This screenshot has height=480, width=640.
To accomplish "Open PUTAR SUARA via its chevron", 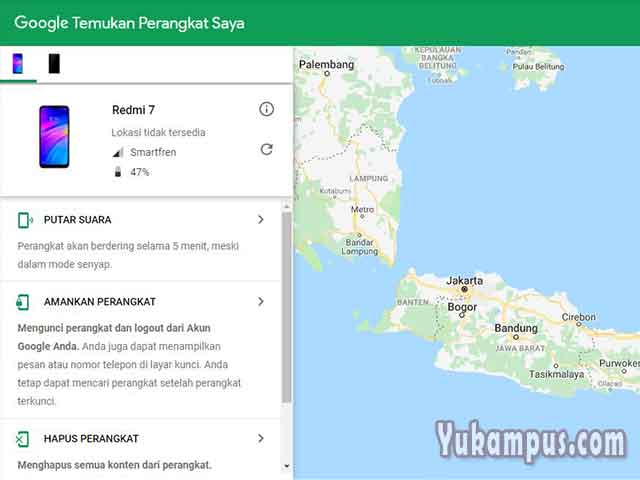I will 261,220.
